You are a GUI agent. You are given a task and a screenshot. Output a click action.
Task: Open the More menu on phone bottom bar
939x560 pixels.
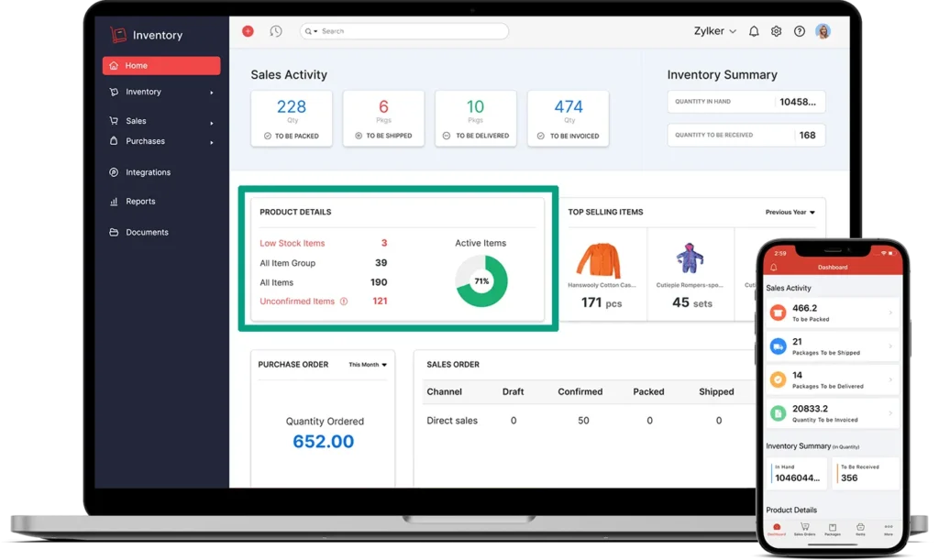887,530
